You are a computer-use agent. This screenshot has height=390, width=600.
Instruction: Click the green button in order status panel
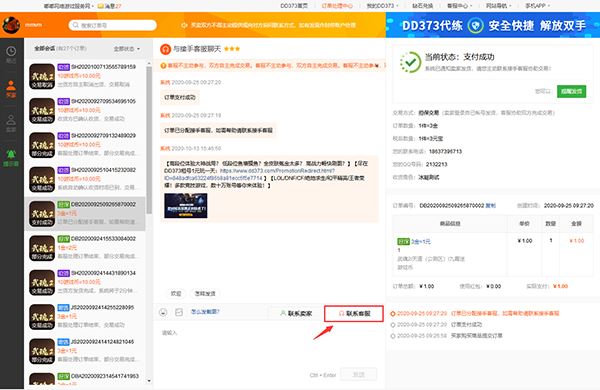tap(571, 91)
